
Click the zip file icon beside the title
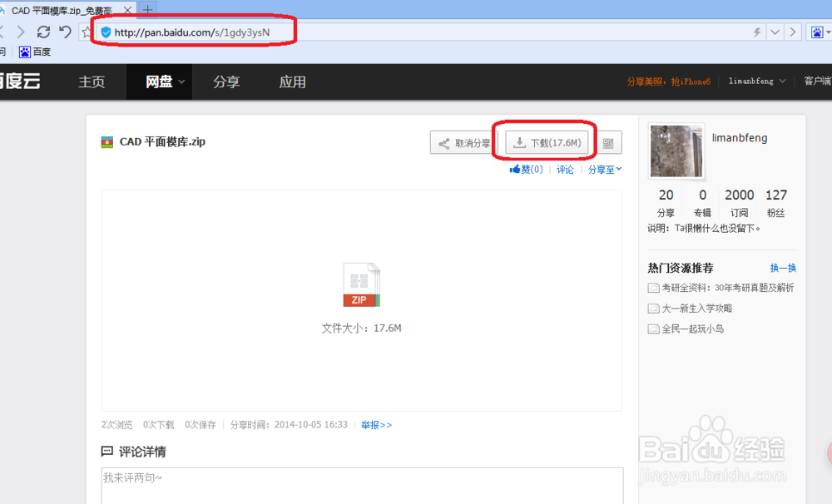[107, 142]
